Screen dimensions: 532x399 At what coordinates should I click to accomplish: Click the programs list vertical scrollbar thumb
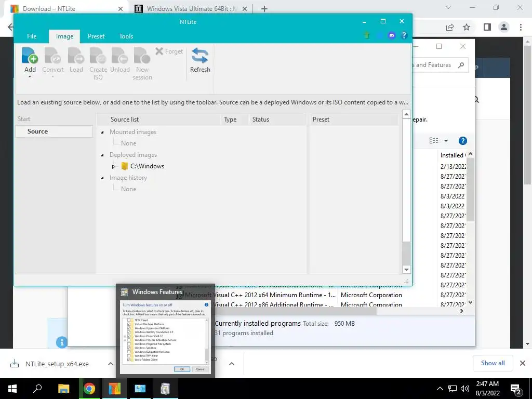click(470, 190)
